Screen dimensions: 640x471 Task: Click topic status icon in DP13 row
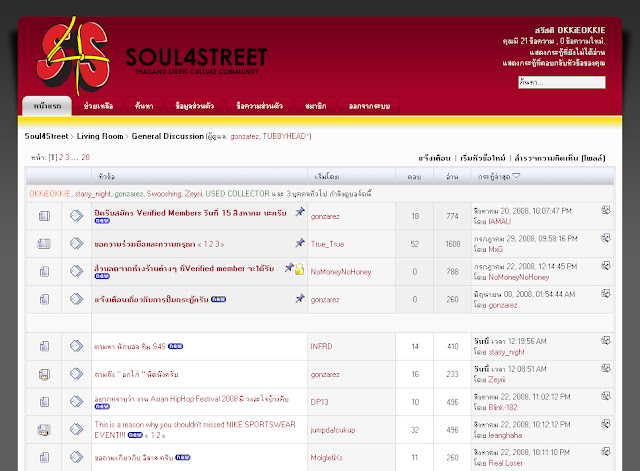(44, 402)
